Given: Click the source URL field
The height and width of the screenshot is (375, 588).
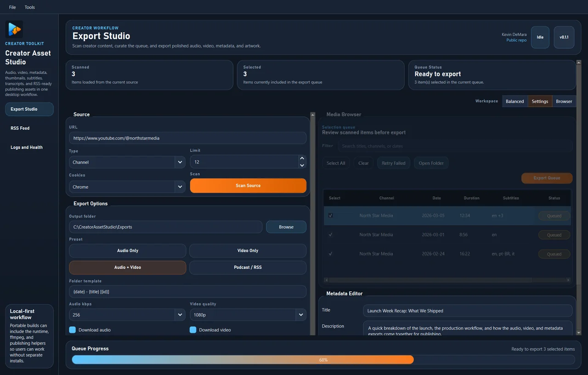Looking at the screenshot, I should tap(187, 138).
